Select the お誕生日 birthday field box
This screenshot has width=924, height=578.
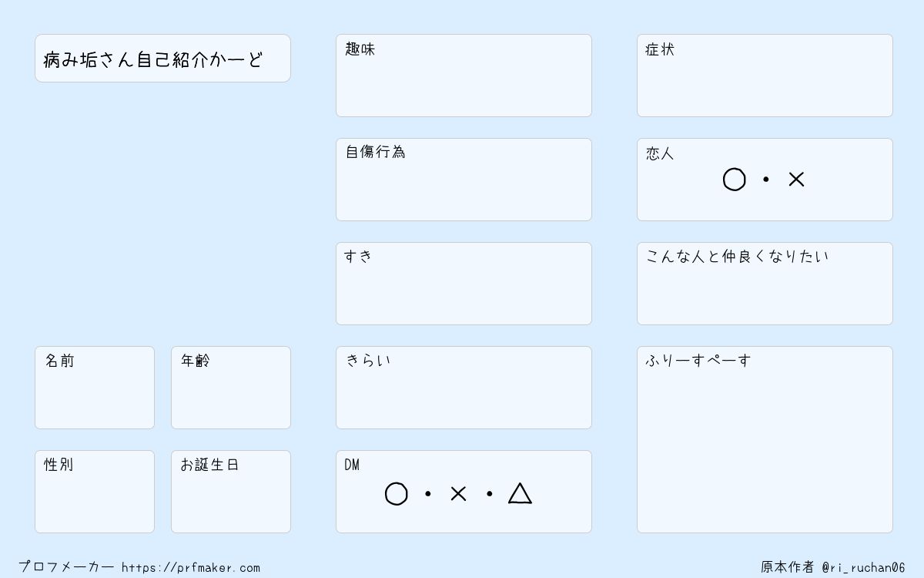[x=231, y=492]
